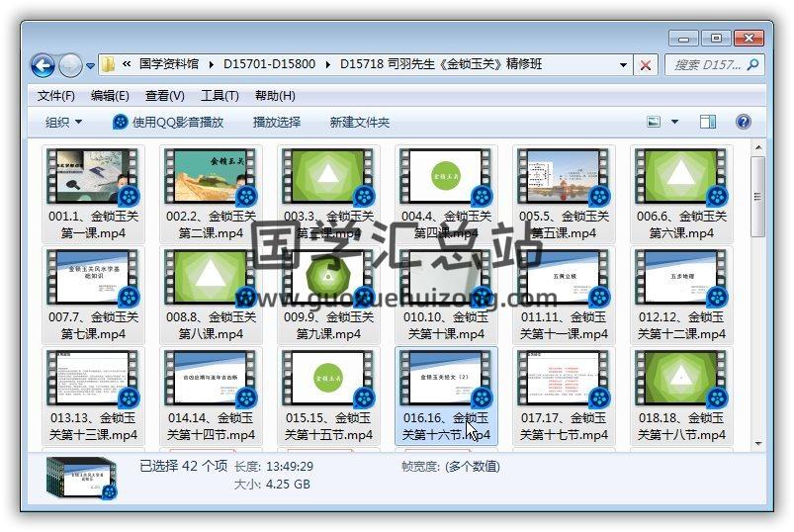Open the recent locations dropdown arrow
This screenshot has width=794, height=532.
point(90,66)
